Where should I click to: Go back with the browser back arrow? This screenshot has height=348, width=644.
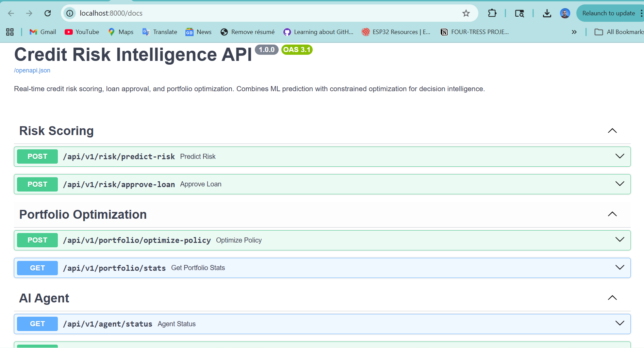click(x=11, y=13)
